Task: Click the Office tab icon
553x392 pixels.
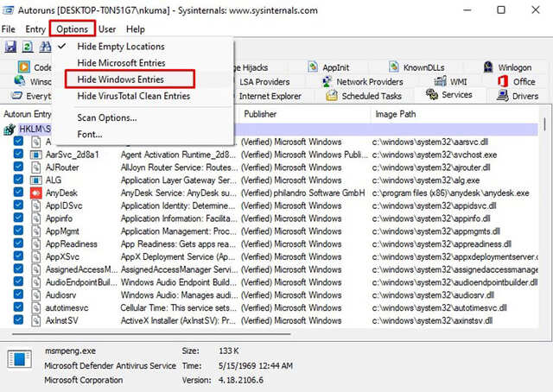Action: tap(502, 81)
